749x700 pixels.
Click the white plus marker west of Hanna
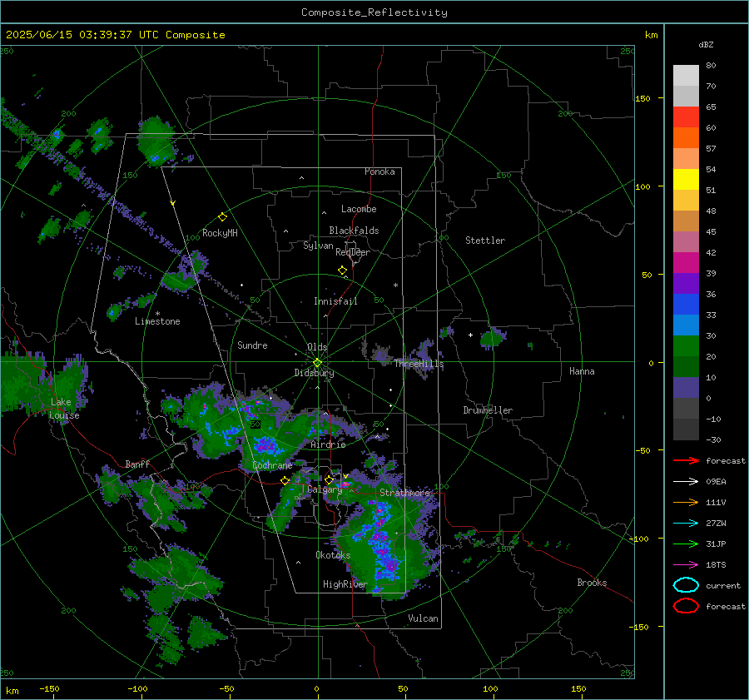click(470, 335)
